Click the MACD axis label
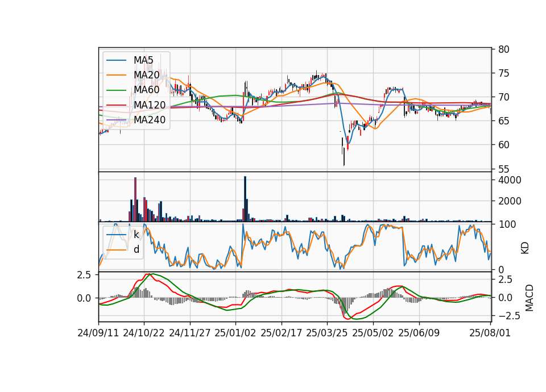Image resolution: width=546 pixels, height=392 pixels. (530, 298)
